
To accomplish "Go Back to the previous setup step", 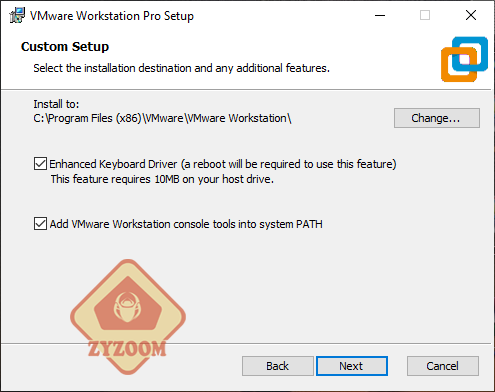I will (x=278, y=366).
